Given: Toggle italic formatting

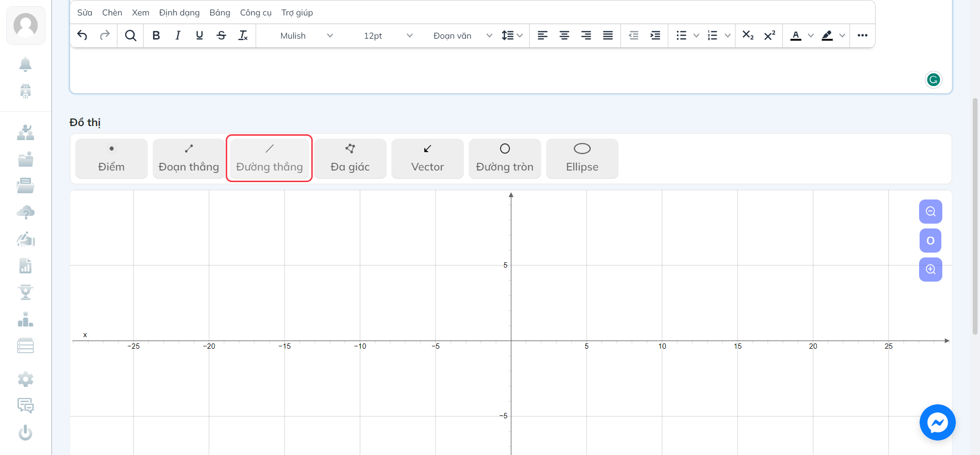Looking at the screenshot, I should 178,35.
